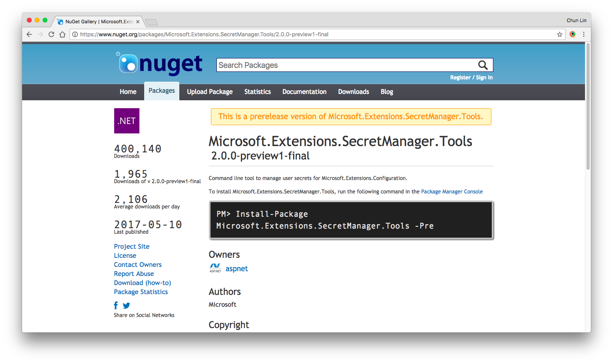Viewport: 613px width, 364px height.
Task: Click the 2017-05-10 last published date
Action: pos(148,224)
